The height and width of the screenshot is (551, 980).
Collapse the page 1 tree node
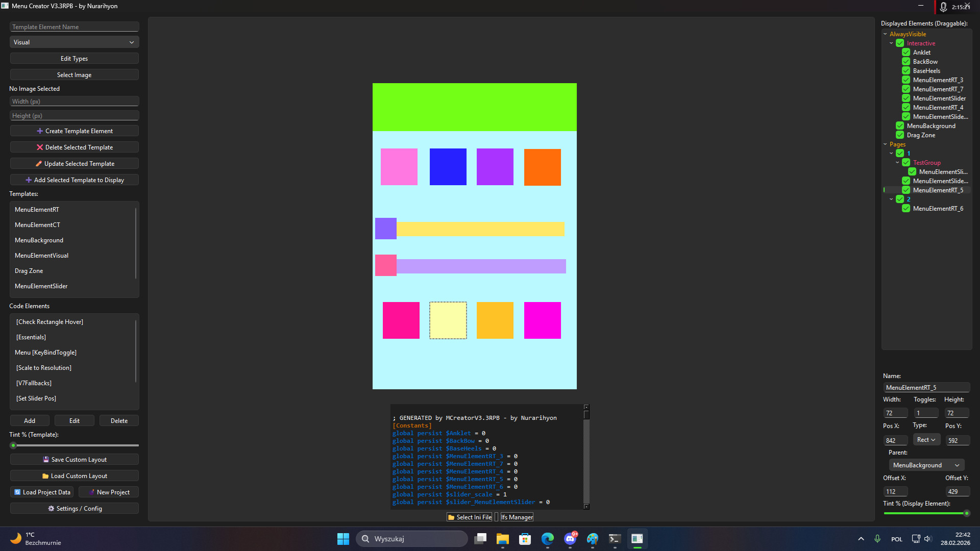click(x=891, y=154)
